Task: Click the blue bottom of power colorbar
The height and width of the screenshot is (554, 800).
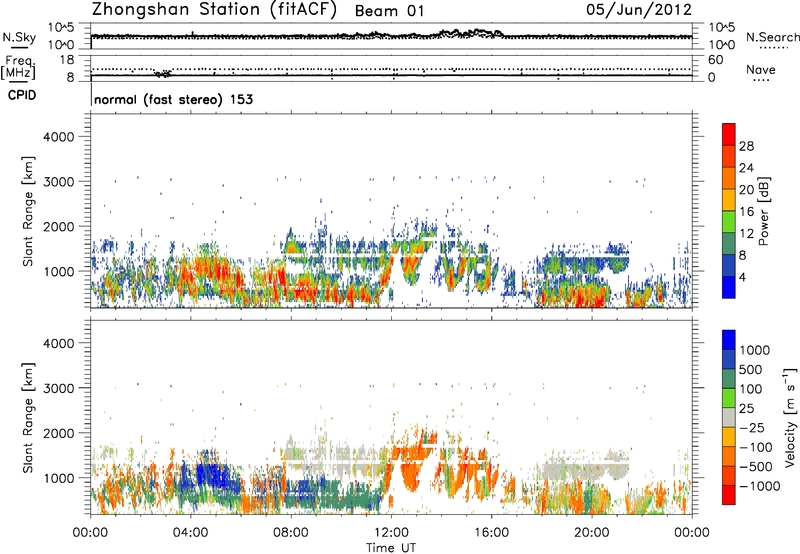Action: pyautogui.click(x=729, y=287)
